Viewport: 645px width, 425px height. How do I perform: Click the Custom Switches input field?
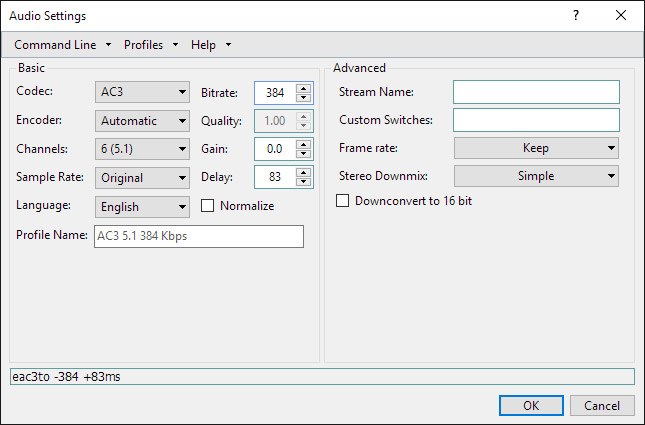536,120
